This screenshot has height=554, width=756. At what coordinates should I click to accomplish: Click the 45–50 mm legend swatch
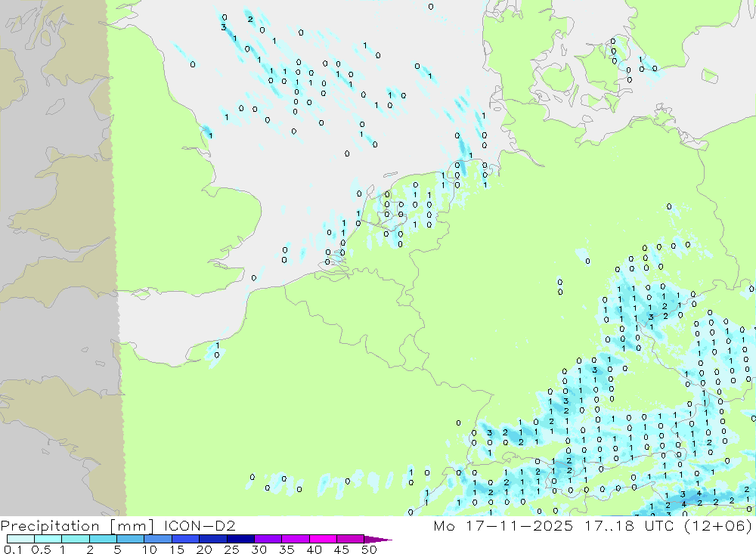coord(351,539)
